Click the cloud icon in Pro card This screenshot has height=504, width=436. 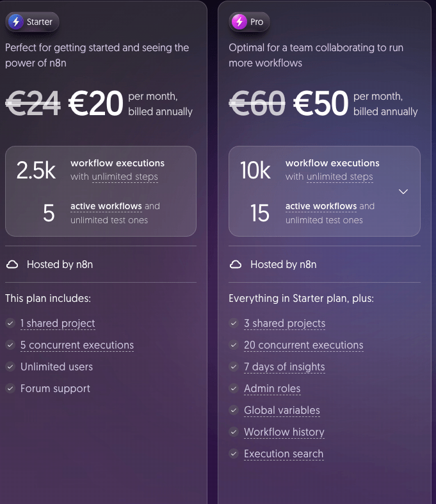pos(236,264)
